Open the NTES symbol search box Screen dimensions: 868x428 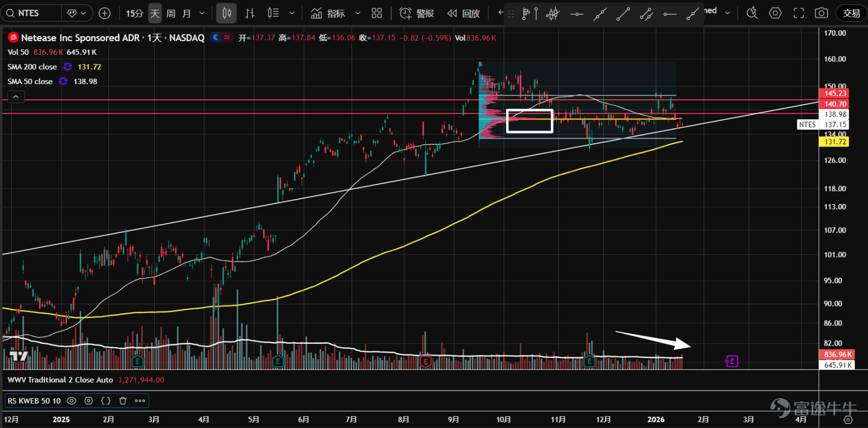coord(31,13)
